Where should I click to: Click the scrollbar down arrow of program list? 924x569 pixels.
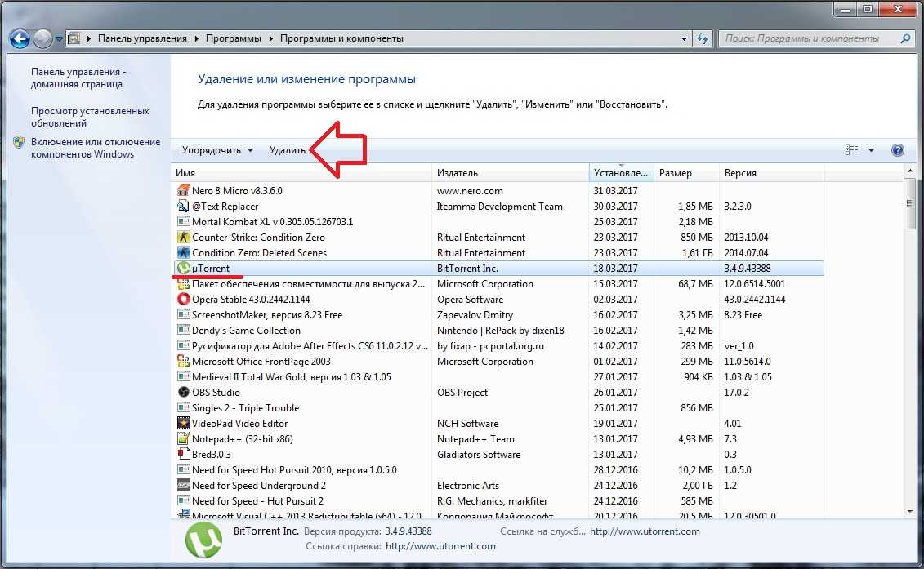pos(910,511)
